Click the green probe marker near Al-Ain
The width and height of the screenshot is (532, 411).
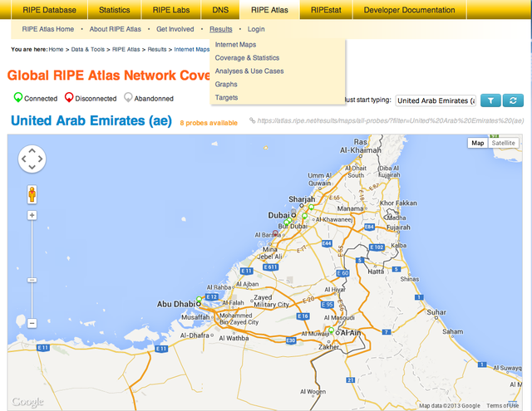(x=331, y=330)
